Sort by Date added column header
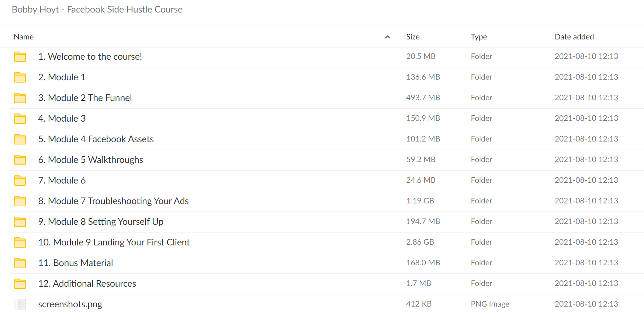 pyautogui.click(x=574, y=37)
